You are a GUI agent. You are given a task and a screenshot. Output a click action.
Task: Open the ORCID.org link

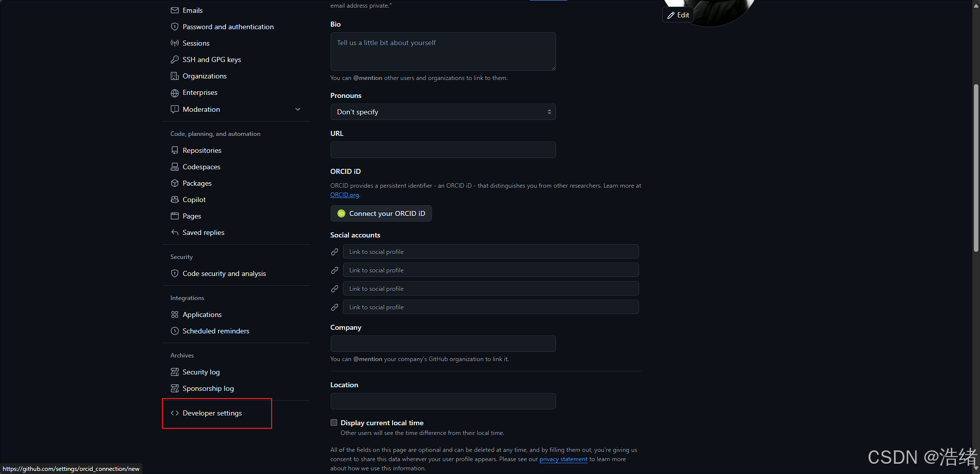point(344,195)
